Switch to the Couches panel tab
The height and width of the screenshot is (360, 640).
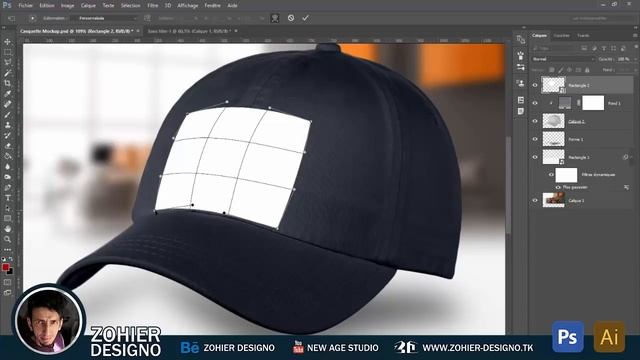(x=562, y=36)
